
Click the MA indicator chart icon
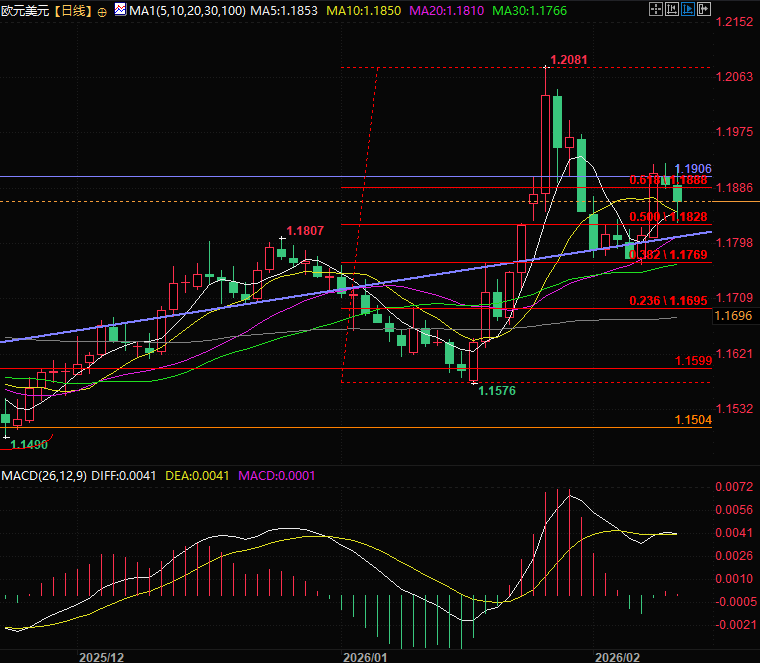120,10
